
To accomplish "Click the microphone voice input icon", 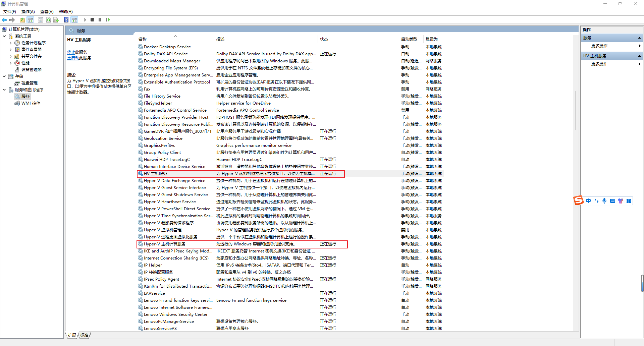I will (604, 201).
